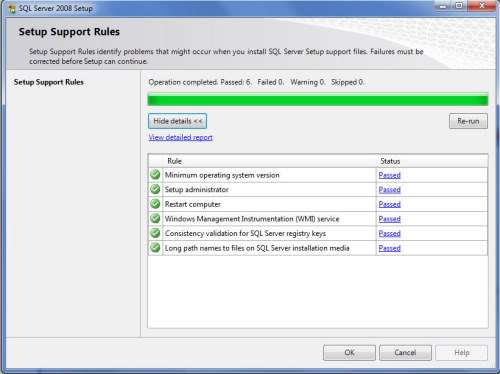Maximize the SQL Server 2008 Setup window
This screenshot has height=374, width=500.
(459, 6)
